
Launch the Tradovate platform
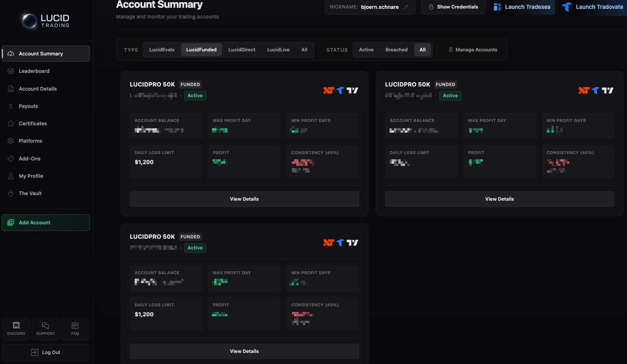593,7
